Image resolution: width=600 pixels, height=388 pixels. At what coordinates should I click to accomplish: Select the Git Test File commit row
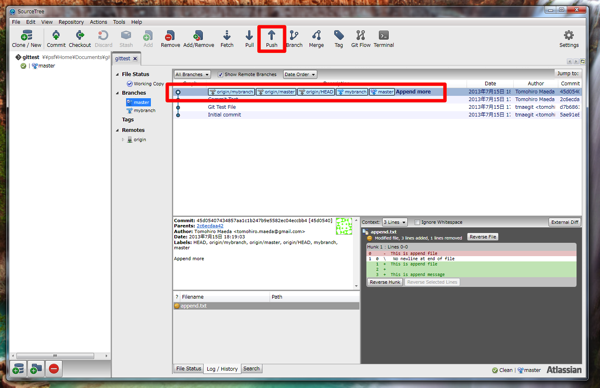[x=377, y=107]
